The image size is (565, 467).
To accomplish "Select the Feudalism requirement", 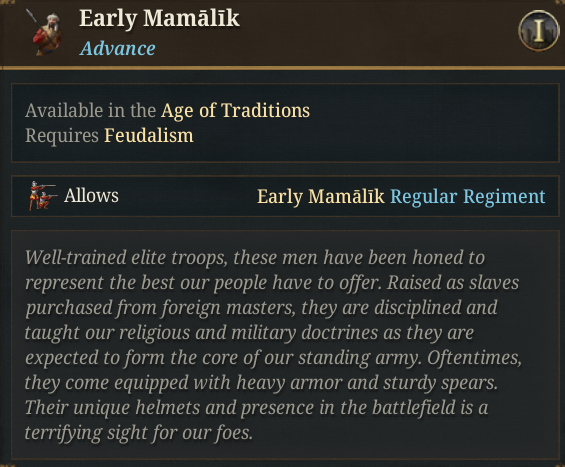I will click(149, 136).
